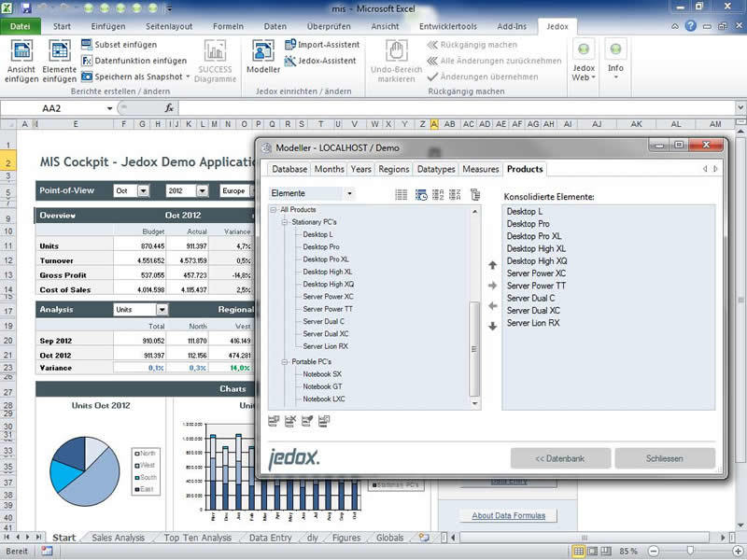Switch to Page Break preview in status bar

pyautogui.click(x=605, y=551)
